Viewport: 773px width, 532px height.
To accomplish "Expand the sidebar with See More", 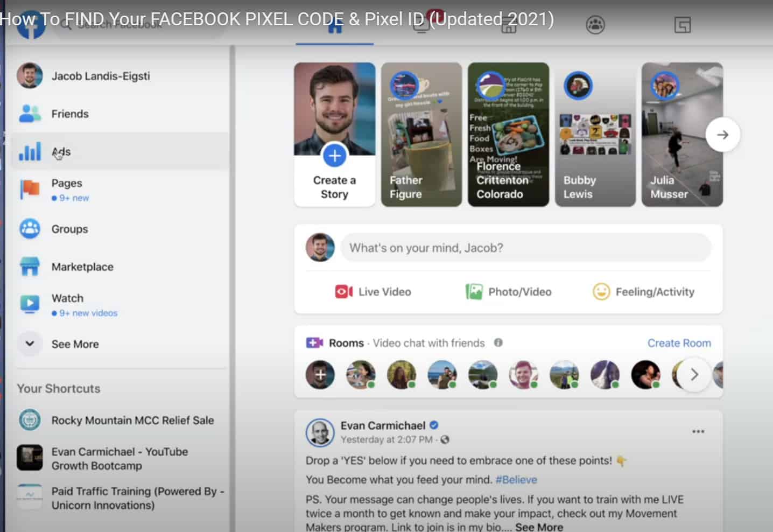I will [x=75, y=344].
